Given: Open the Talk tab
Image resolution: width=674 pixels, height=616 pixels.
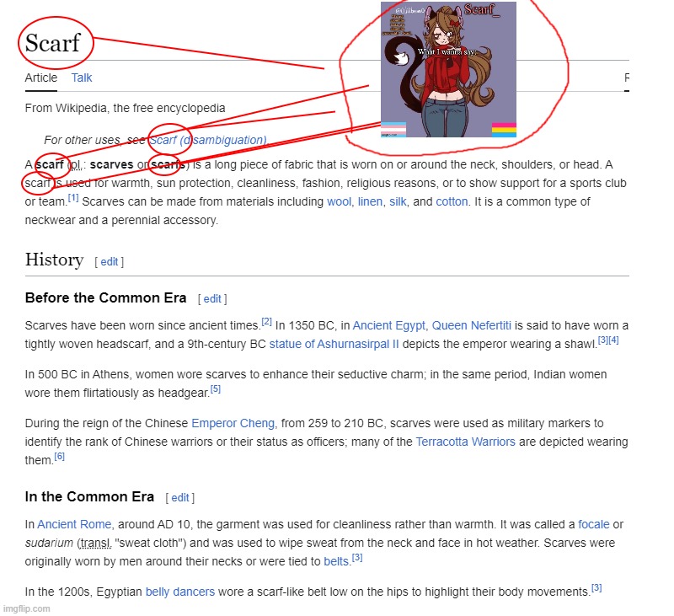Looking at the screenshot, I should point(81,78).
